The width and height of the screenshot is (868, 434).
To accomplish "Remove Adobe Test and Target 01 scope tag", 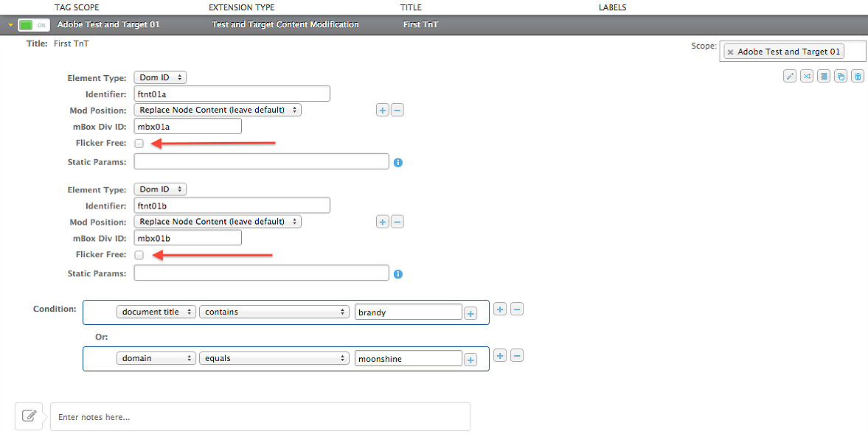I will [731, 52].
